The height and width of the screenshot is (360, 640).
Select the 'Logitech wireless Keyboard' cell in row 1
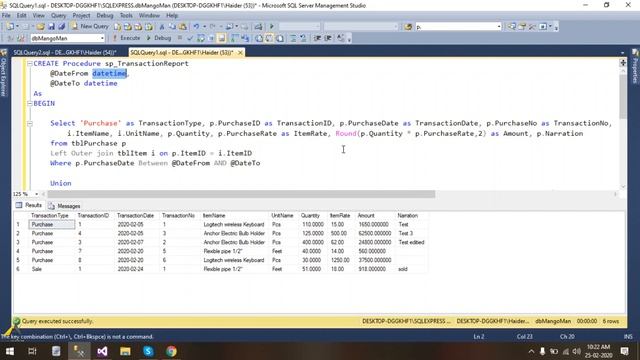click(x=234, y=224)
